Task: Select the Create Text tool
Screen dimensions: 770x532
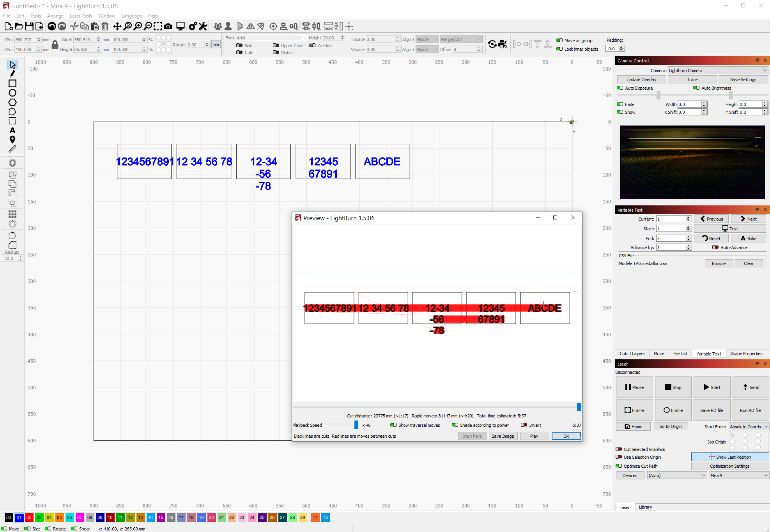Action: 12,130
